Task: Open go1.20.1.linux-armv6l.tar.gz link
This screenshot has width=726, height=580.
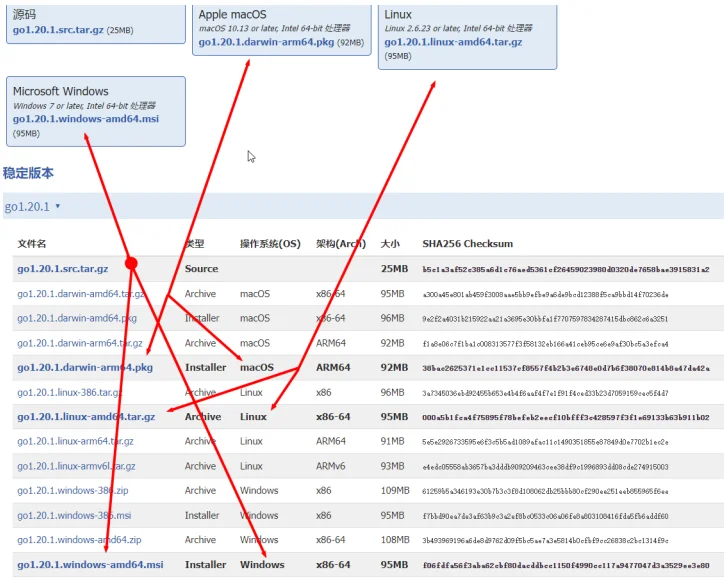Action: 76,466
